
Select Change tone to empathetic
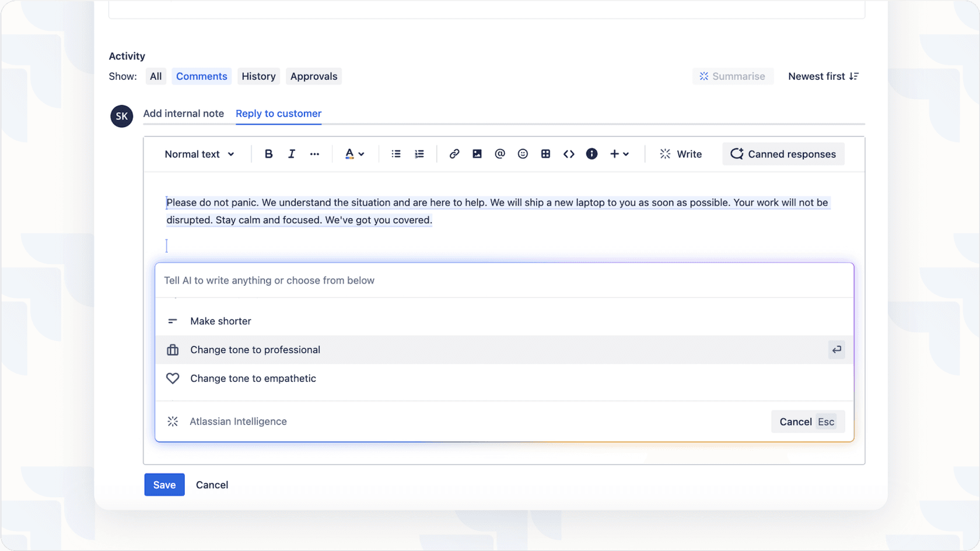pos(253,378)
